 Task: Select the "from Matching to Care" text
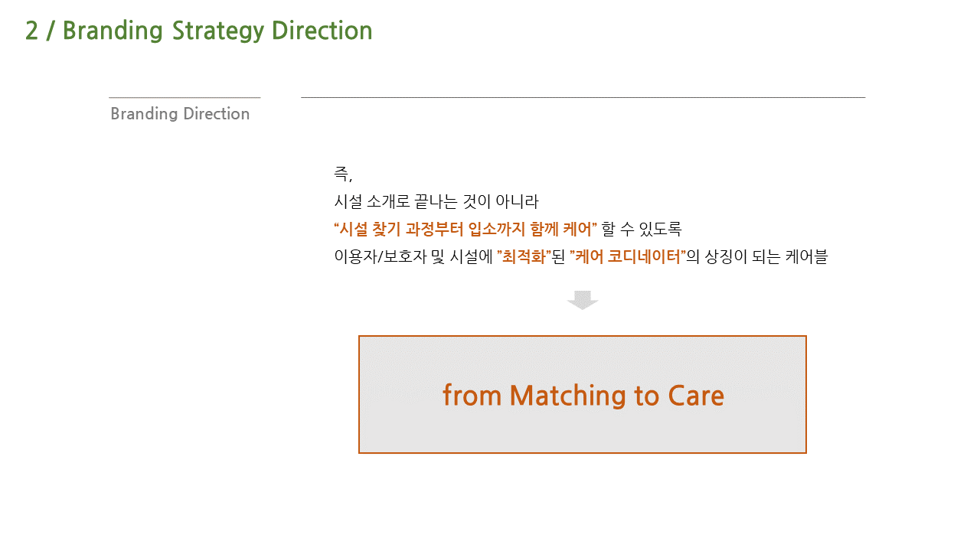tap(583, 396)
